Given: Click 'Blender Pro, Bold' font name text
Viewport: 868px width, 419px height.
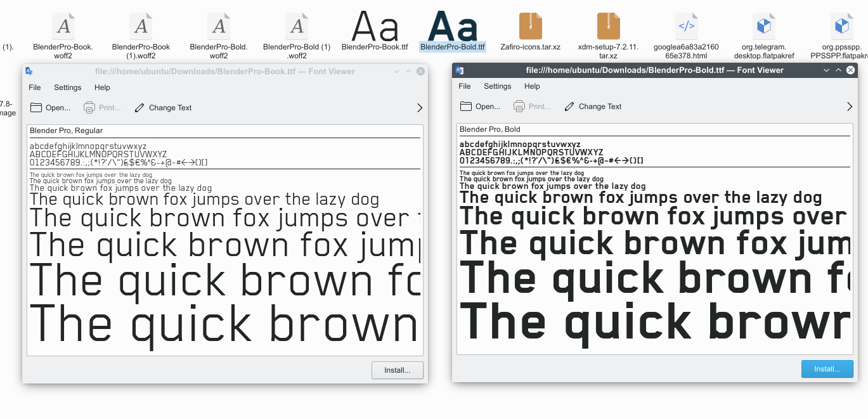Looking at the screenshot, I should tap(489, 129).
